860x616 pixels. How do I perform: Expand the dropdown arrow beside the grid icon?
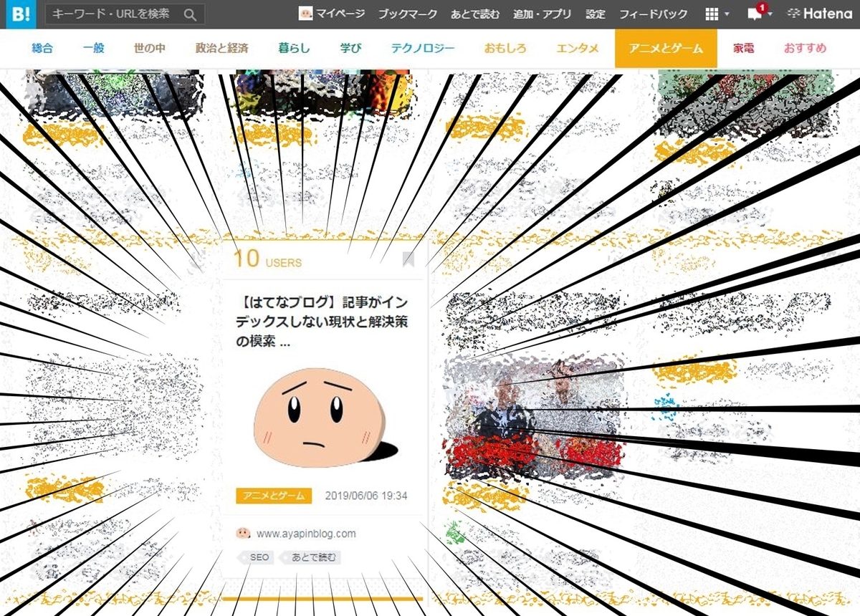point(727,14)
